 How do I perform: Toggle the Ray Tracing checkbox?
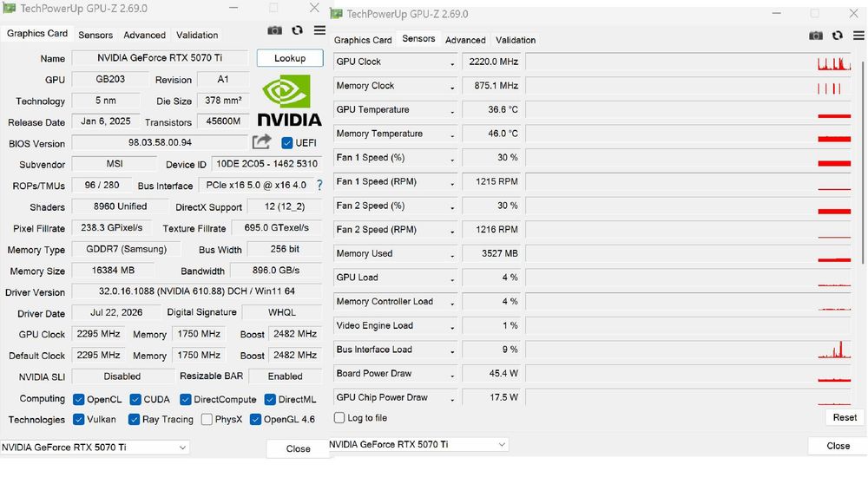pos(134,419)
